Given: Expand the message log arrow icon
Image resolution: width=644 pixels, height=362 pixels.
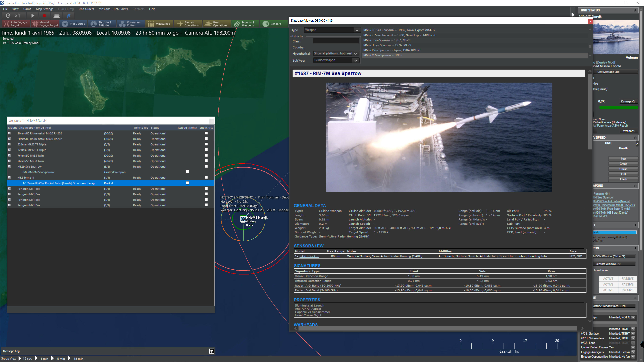Looking at the screenshot, I should coord(211,351).
